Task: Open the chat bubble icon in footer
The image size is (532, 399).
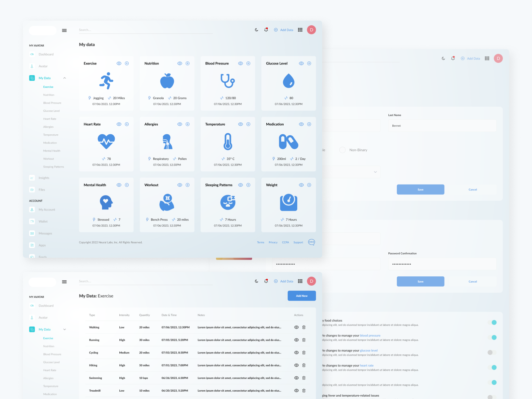Action: 311,242
